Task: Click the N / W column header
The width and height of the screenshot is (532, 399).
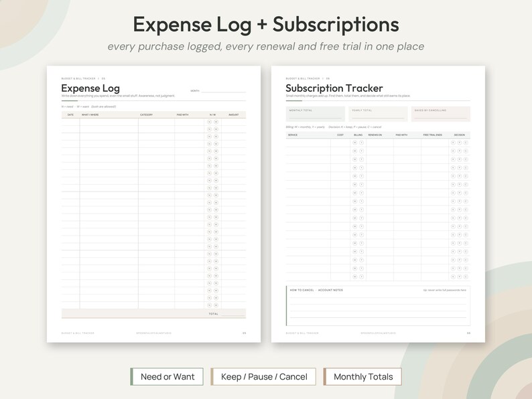Action: 212,115
